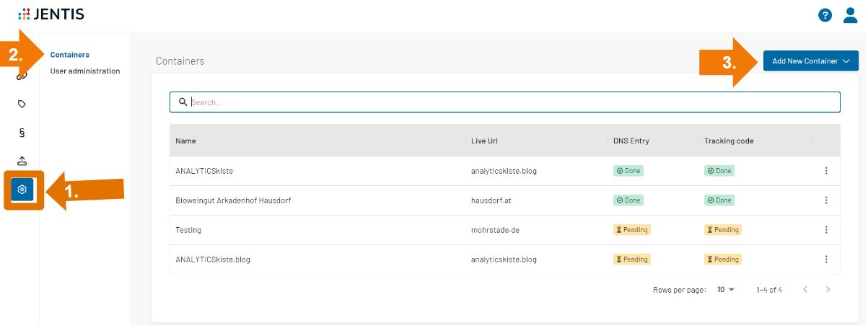This screenshot has height=328, width=868.
Task: Go to previous page of results
Action: coord(805,289)
